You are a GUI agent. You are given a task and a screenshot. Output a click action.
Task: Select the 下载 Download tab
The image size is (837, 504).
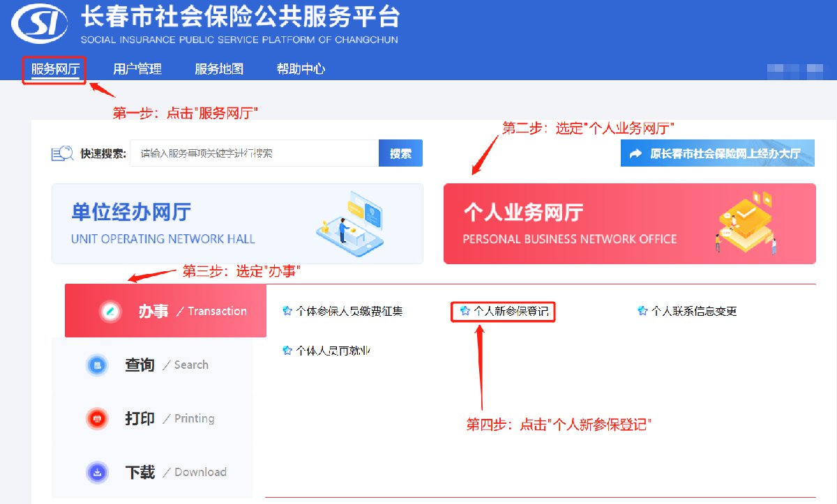[x=152, y=472]
